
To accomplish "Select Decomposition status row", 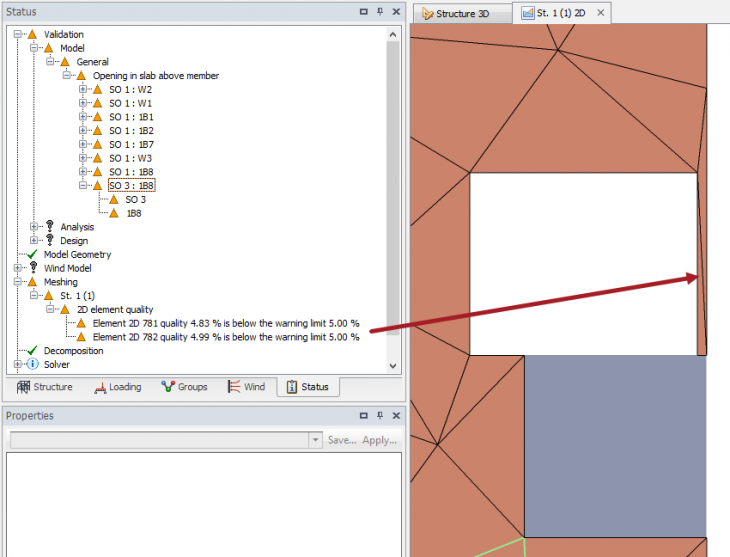I will coord(74,351).
